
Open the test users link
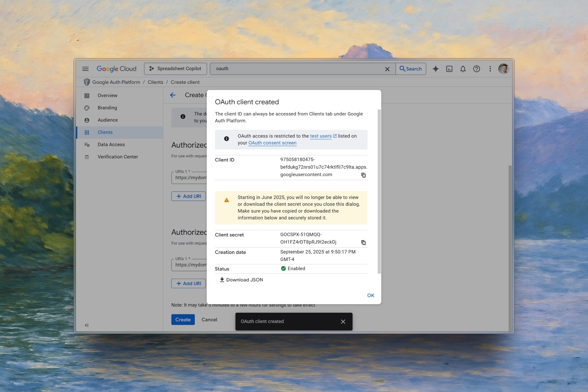(321, 136)
